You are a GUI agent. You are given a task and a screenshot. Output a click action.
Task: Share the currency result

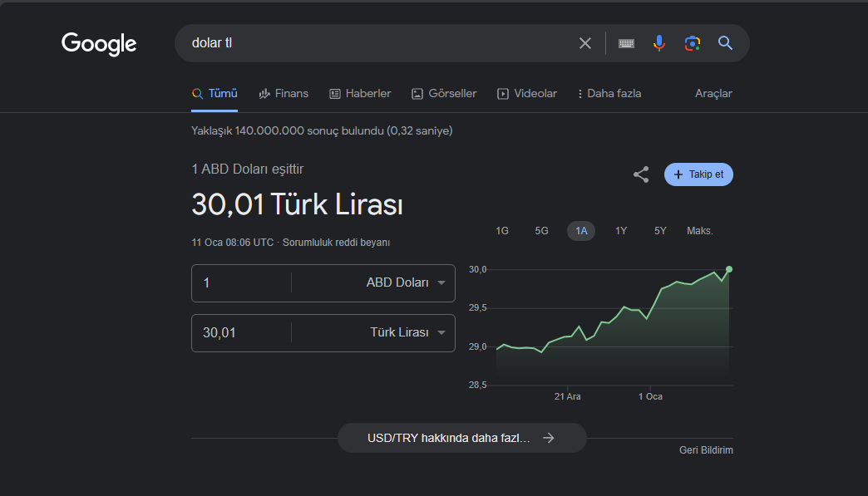[641, 174]
